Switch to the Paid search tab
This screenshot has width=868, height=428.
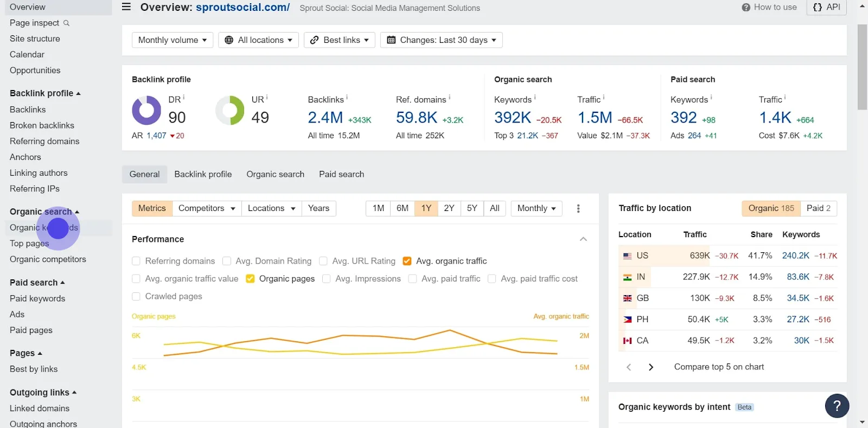coord(342,175)
